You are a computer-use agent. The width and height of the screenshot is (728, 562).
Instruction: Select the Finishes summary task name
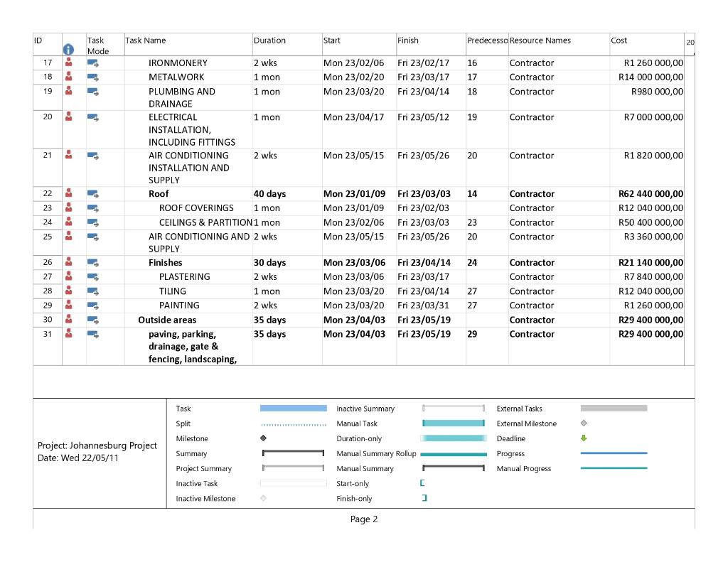click(x=165, y=263)
